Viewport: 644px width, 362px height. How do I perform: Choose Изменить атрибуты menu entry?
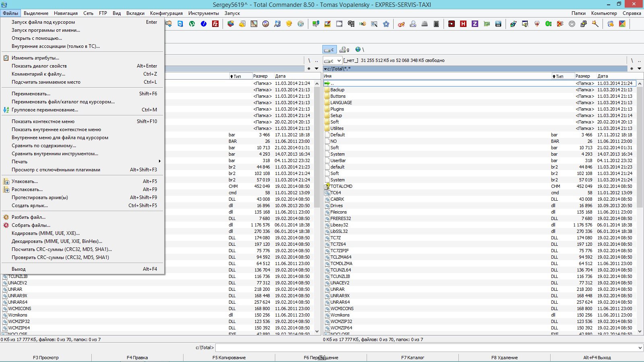click(x=83, y=58)
